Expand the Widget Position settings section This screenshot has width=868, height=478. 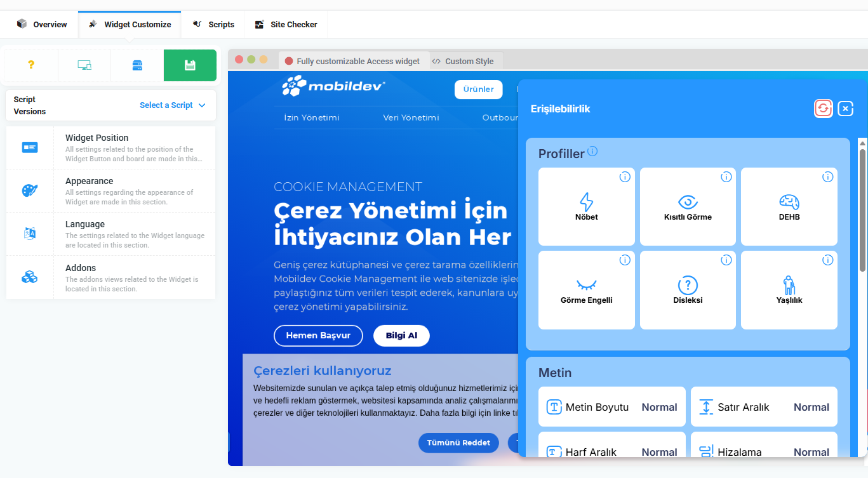(x=111, y=148)
